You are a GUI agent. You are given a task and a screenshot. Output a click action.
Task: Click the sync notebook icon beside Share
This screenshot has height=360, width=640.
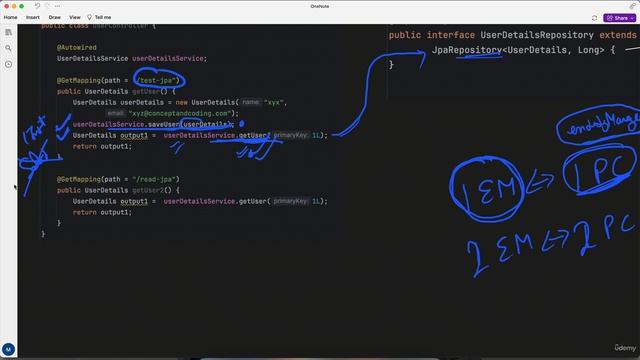click(594, 18)
